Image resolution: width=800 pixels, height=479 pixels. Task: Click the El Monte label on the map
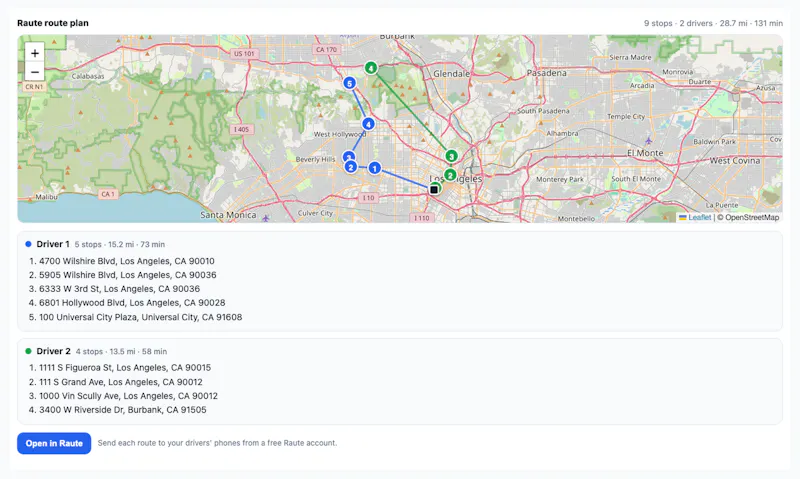[x=645, y=153]
